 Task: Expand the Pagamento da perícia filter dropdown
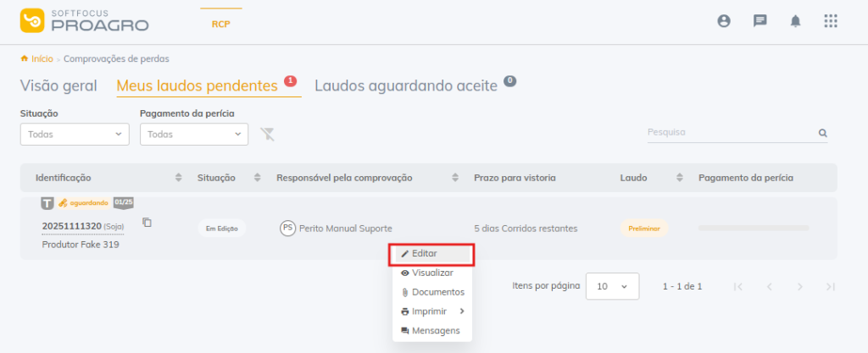194,134
